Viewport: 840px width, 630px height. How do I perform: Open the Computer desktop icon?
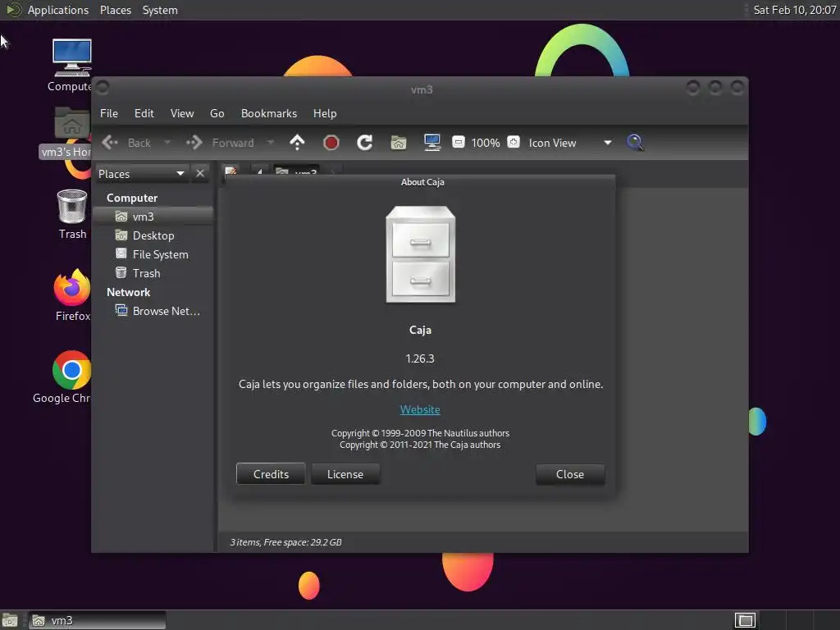point(72,64)
